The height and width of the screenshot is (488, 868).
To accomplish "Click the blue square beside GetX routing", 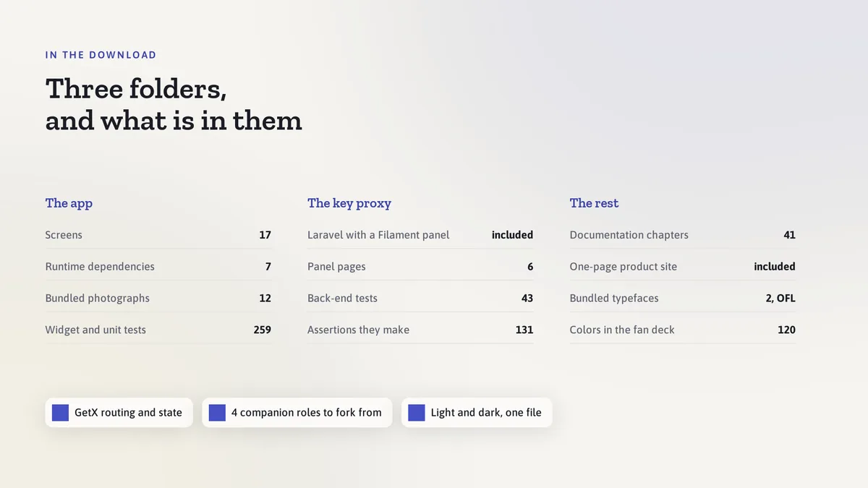I will pos(60,413).
